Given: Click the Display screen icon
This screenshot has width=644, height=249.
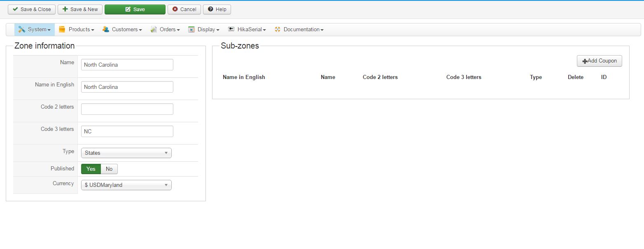Looking at the screenshot, I should [x=191, y=30].
